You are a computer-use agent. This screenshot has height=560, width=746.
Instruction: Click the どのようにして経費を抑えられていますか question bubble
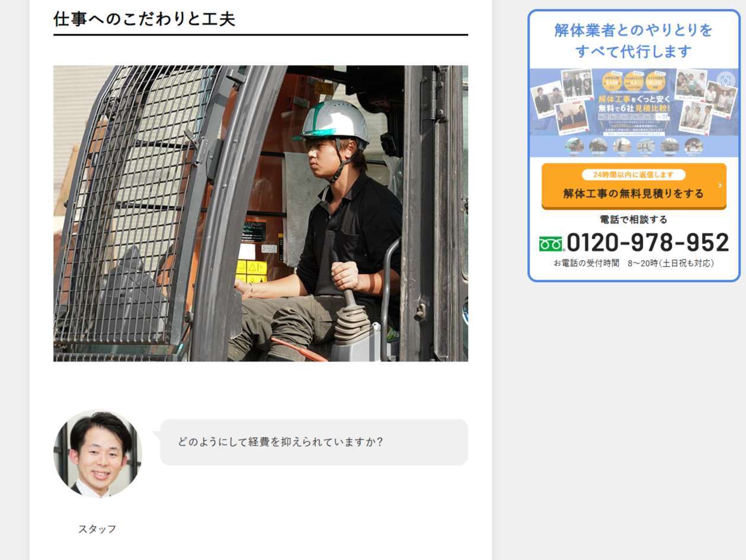314,442
